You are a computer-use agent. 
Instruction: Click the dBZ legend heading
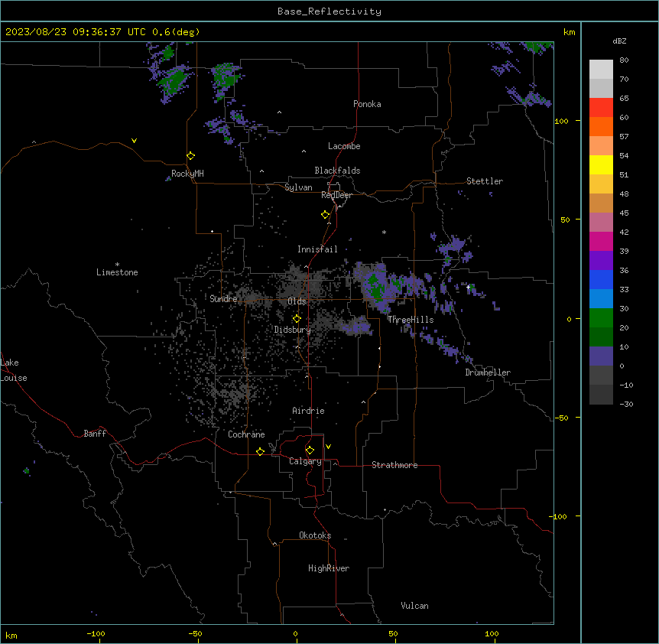click(619, 41)
